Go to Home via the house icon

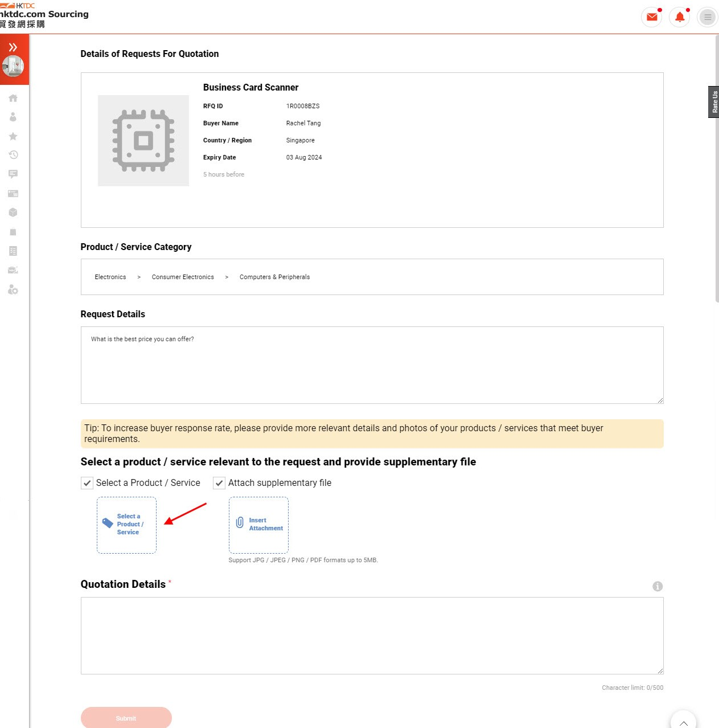point(13,98)
